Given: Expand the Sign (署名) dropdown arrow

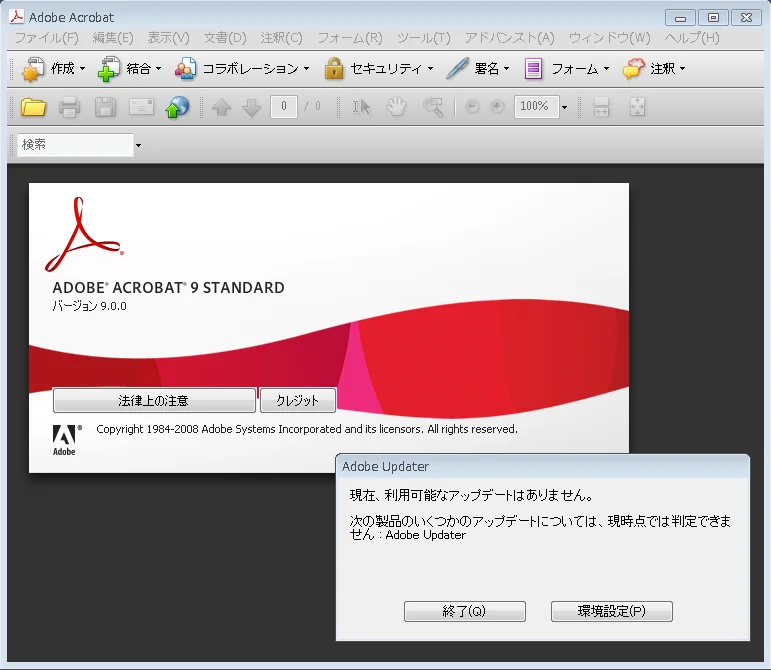Looking at the screenshot, I should coord(506,69).
